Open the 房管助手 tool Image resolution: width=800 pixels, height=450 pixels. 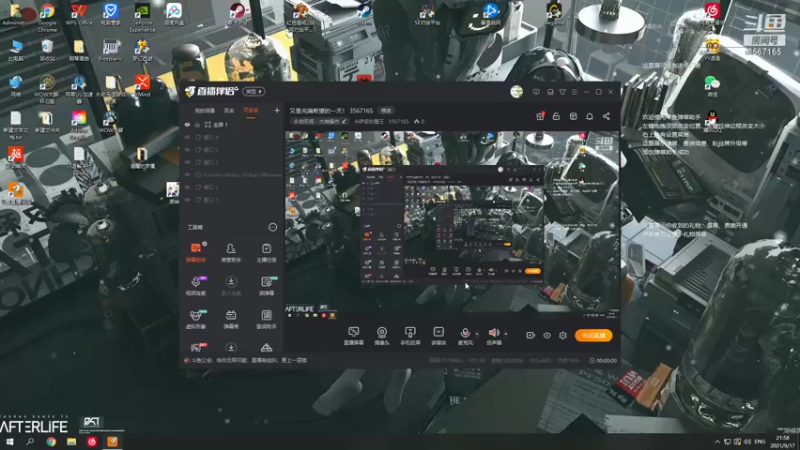[x=231, y=252]
